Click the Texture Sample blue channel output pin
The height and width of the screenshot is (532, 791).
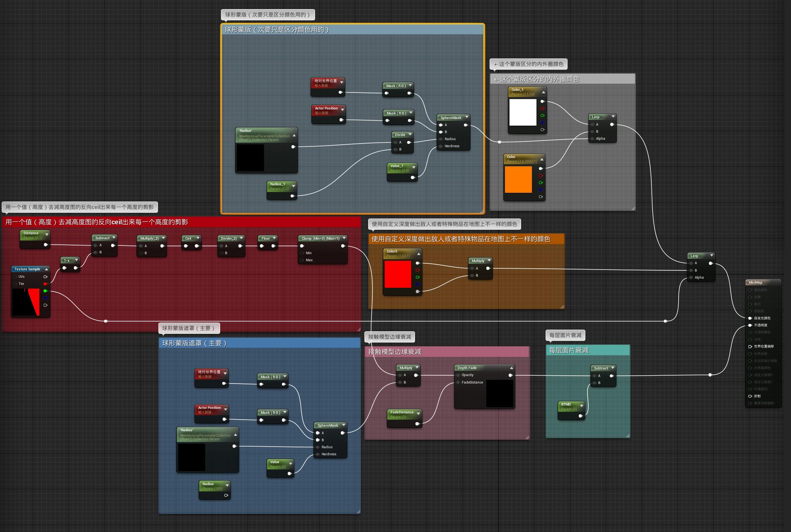point(45,298)
